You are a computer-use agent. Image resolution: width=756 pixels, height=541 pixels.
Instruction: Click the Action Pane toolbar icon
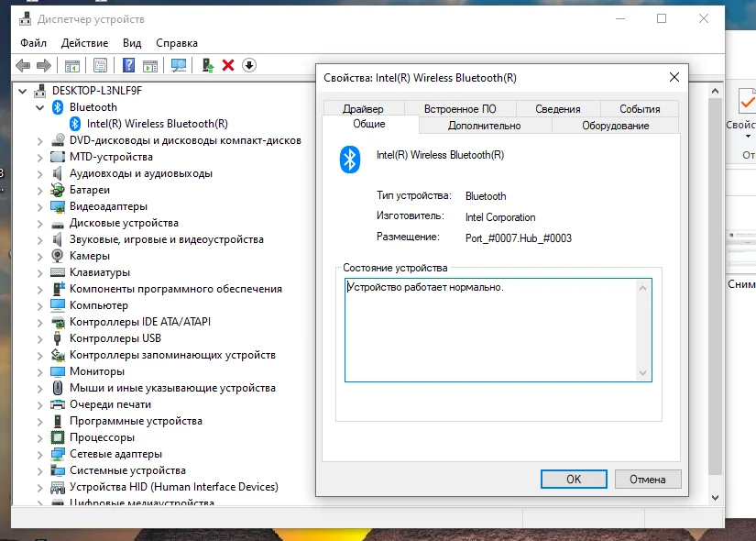coord(150,65)
